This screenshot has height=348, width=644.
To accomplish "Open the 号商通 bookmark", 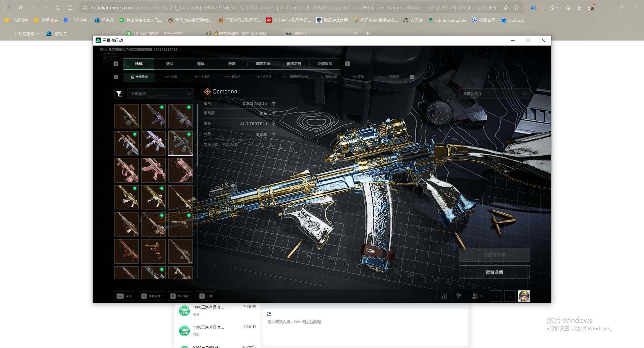I will pyautogui.click(x=104, y=20).
